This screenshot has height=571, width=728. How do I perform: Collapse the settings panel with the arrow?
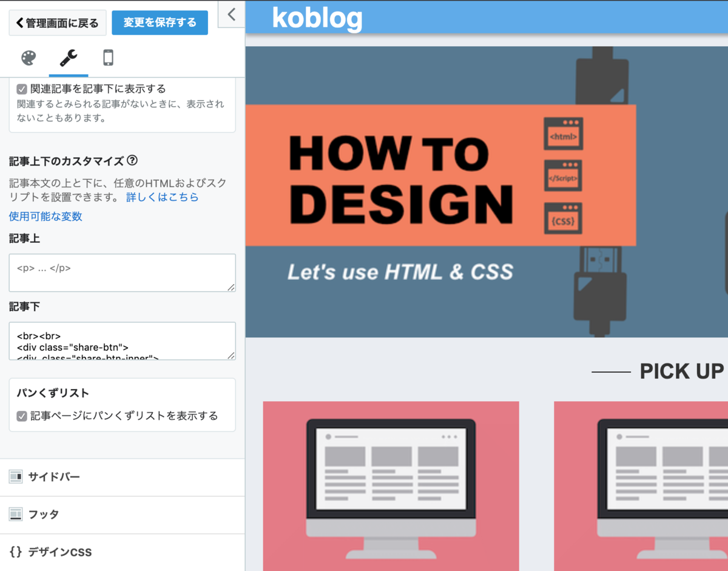click(x=231, y=14)
